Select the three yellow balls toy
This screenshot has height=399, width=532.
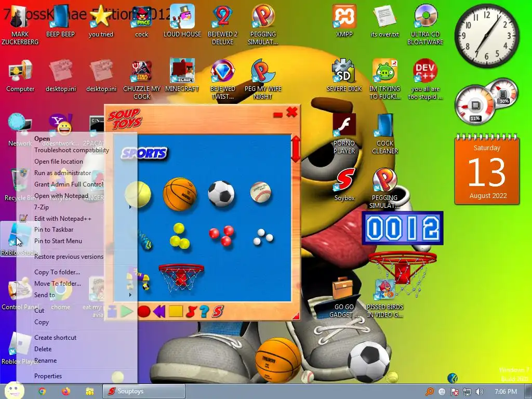point(179,236)
